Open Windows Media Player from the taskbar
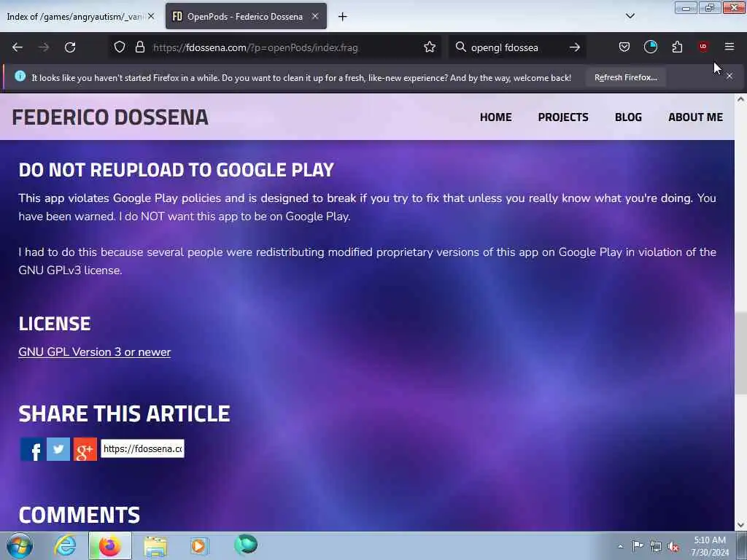 pos(199,545)
